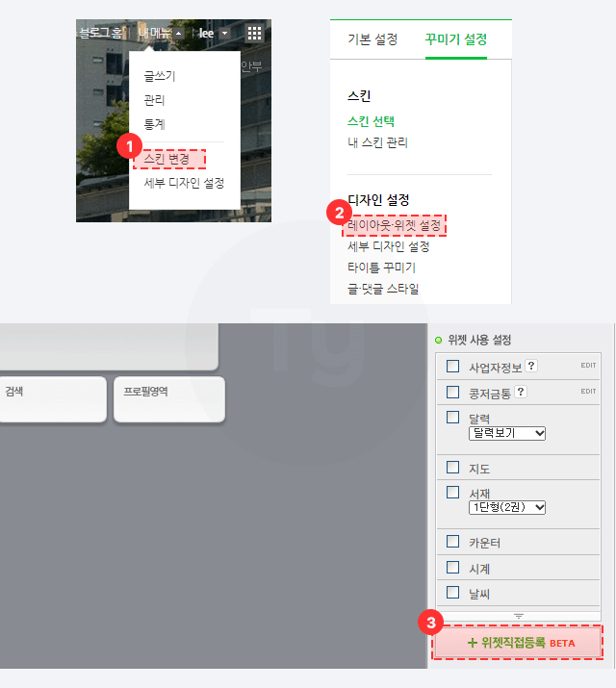
Task: Open the 1단형(2권) dropdown
Action: coord(507,507)
